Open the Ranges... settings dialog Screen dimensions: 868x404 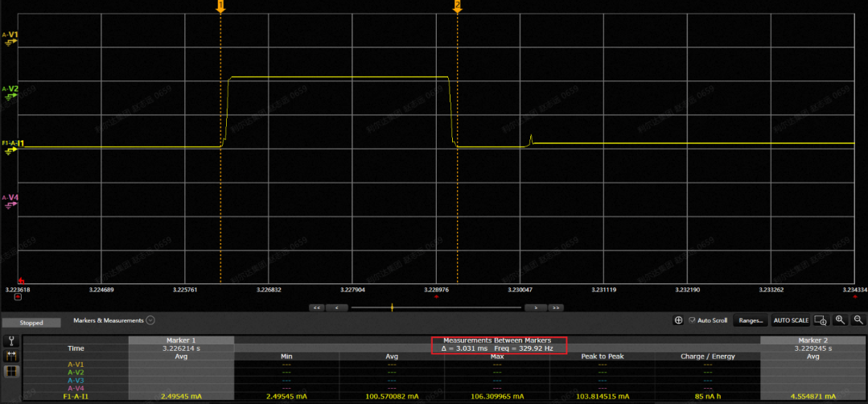[x=750, y=320]
